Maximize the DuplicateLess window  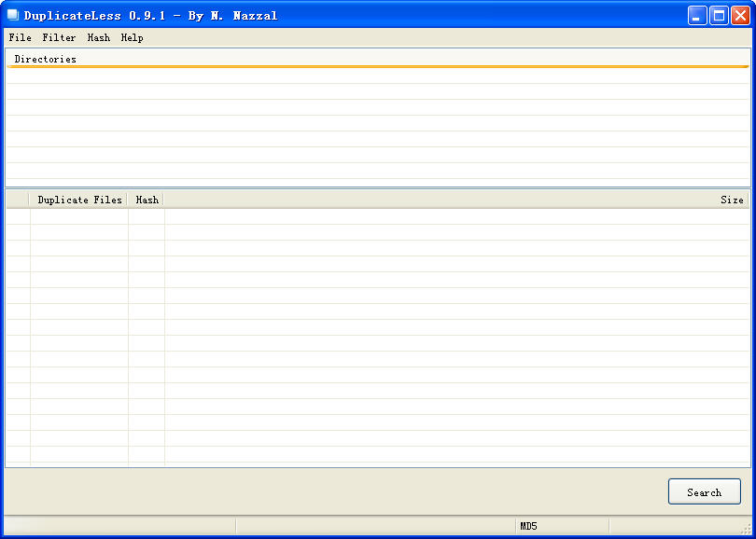pos(719,16)
